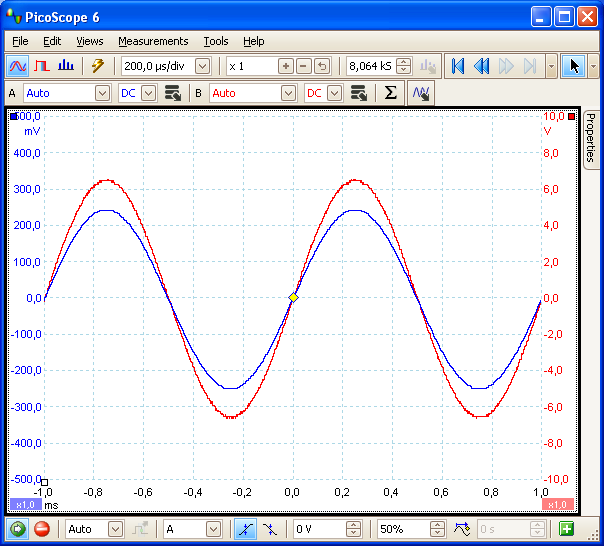Open the 200,0 µs/div timebase dropdown
The width and height of the screenshot is (604, 546).
203,66
